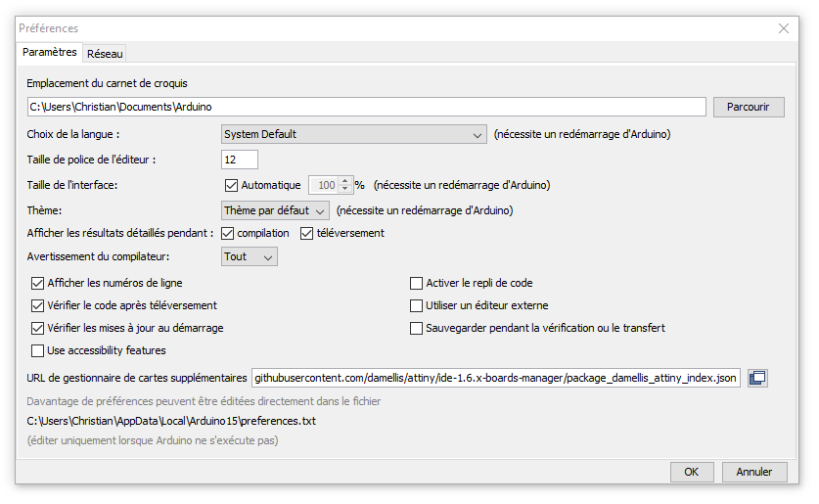This screenshot has height=504, width=819.
Task: Open the System Default language dropdown
Action: click(x=354, y=134)
